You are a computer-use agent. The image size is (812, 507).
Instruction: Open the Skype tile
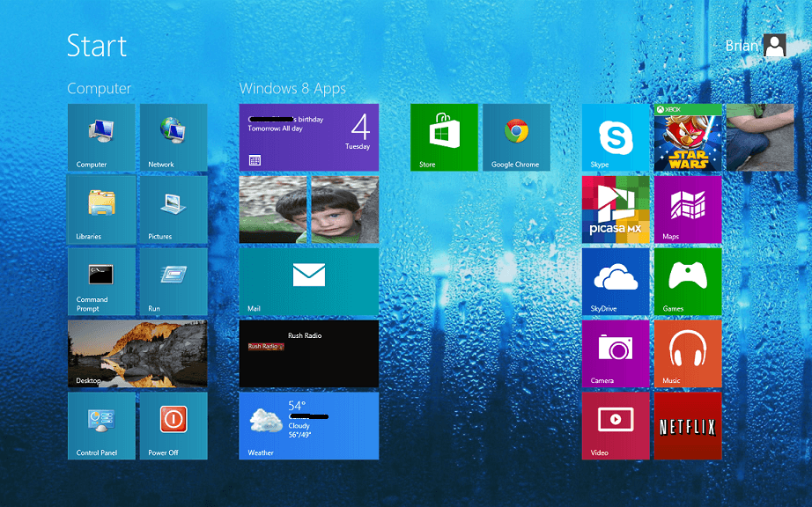point(615,137)
